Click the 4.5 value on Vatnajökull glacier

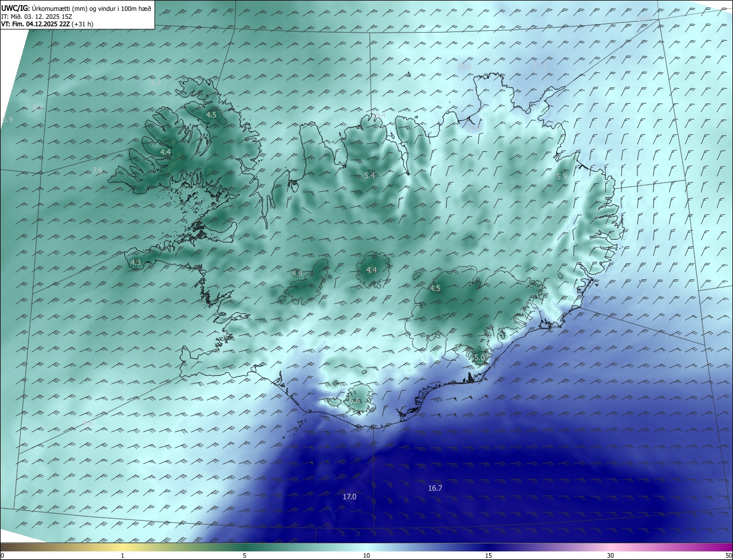(435, 288)
